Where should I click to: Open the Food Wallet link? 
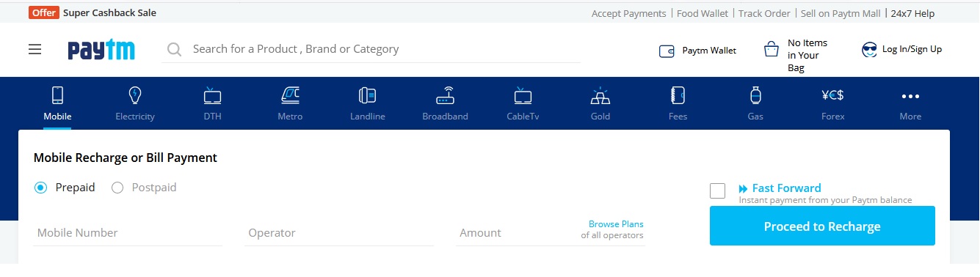point(703,13)
